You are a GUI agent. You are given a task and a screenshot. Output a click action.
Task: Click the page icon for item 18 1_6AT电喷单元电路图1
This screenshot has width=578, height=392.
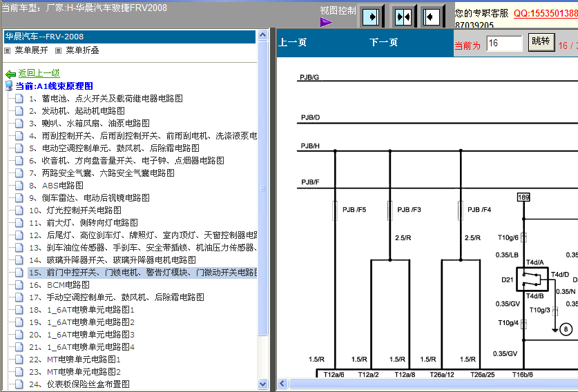(x=19, y=310)
